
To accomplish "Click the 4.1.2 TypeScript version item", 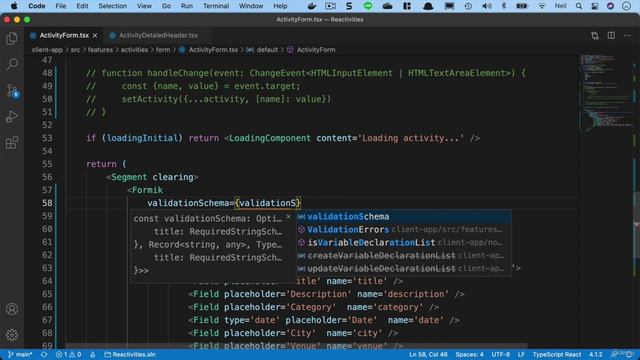I will click(596, 354).
